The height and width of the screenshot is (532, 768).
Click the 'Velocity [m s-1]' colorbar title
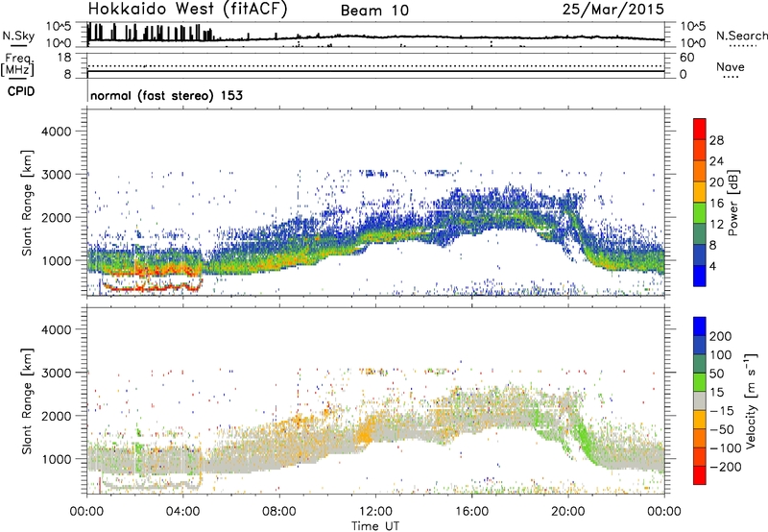point(752,400)
